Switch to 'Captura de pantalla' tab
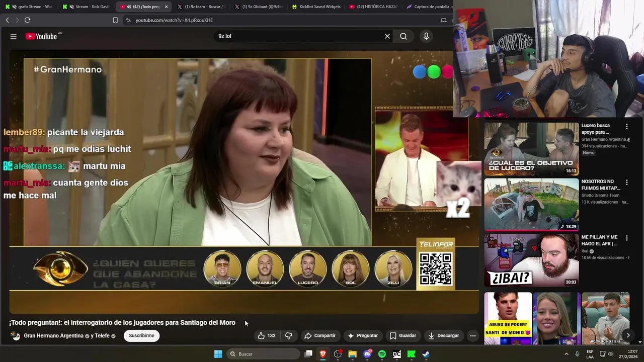The image size is (644, 362). coord(429,7)
